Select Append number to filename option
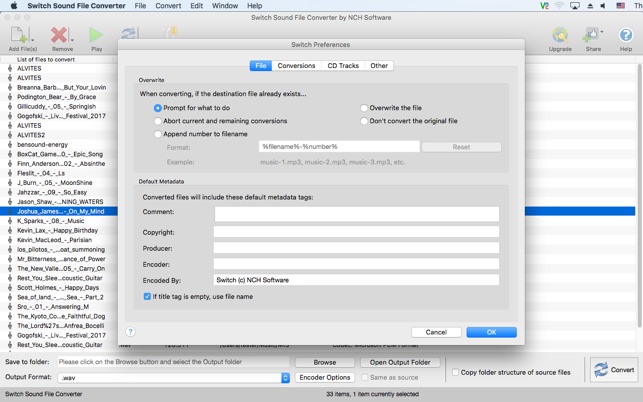Viewport: 643px width, 402px height. point(157,134)
